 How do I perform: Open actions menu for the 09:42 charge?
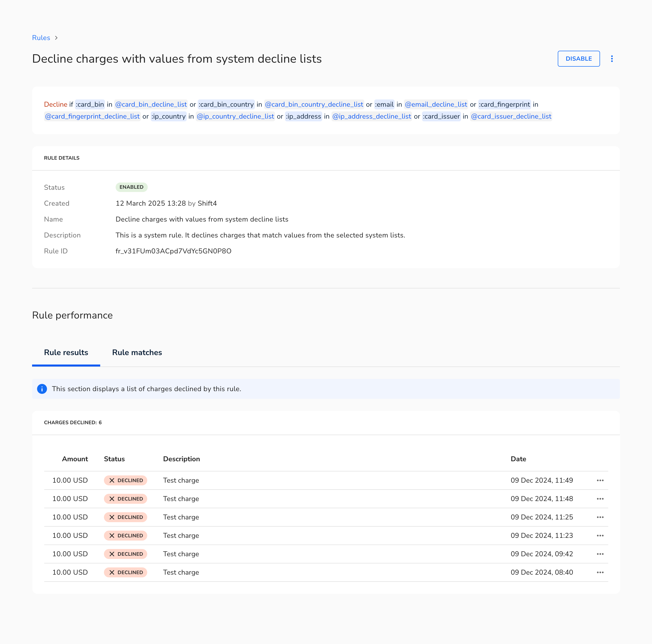point(600,554)
